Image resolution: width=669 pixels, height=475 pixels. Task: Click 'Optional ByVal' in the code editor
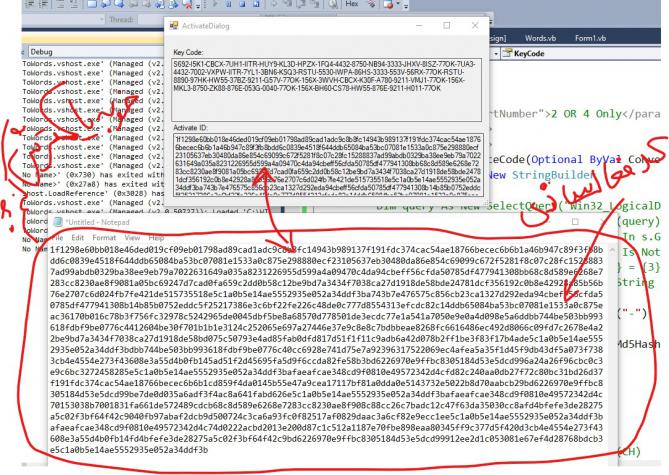(x=576, y=160)
